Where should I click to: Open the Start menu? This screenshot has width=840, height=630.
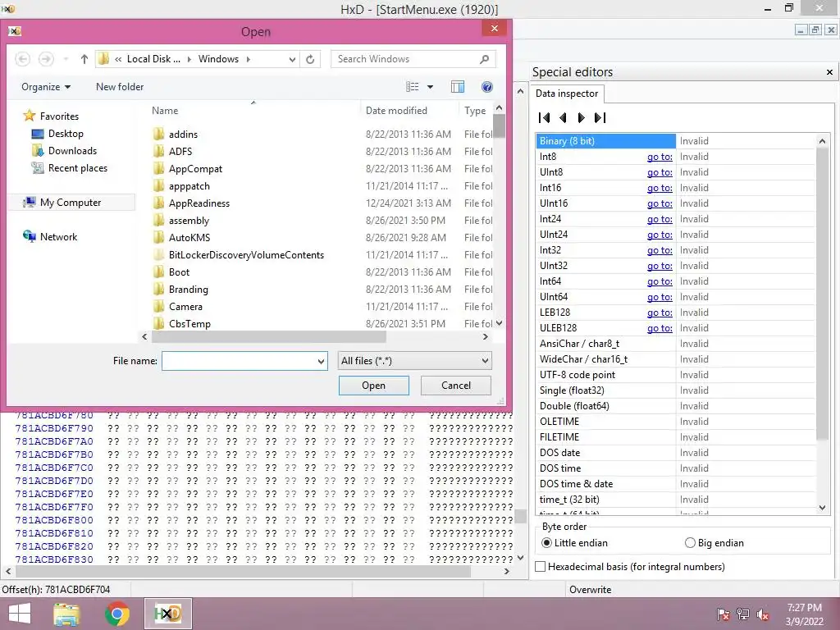point(20,614)
